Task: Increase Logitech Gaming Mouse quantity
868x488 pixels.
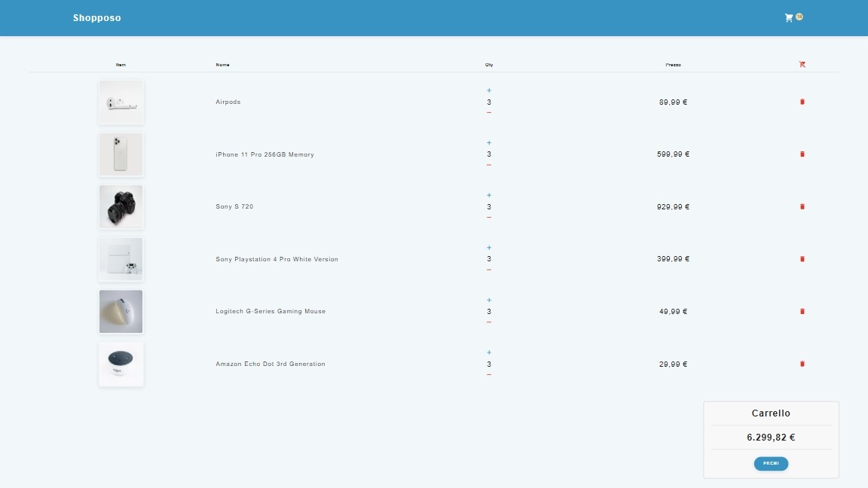Action: pos(489,300)
